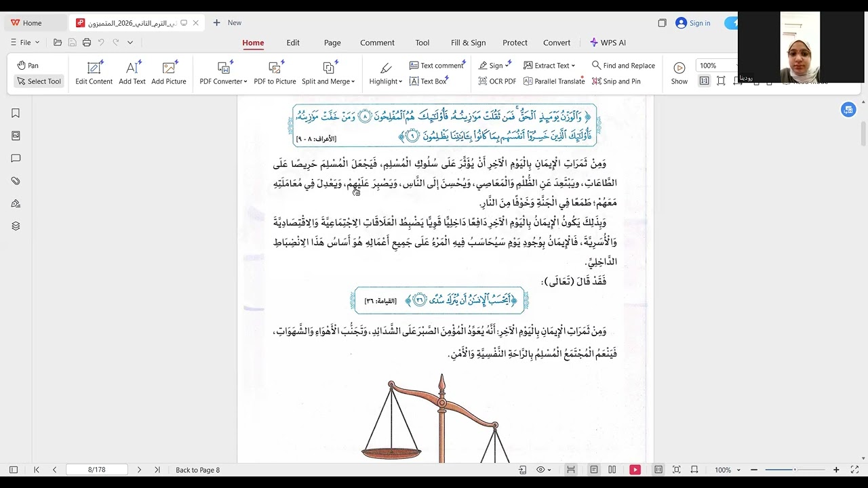Open the Edit Content tool
Screen dimensions: 868x488
pyautogui.click(x=94, y=73)
